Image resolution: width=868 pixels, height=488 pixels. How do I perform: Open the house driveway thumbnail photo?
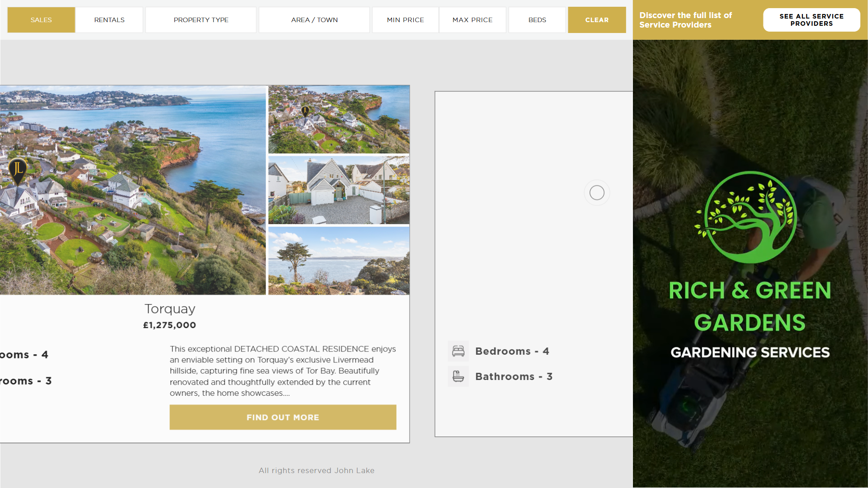click(339, 190)
